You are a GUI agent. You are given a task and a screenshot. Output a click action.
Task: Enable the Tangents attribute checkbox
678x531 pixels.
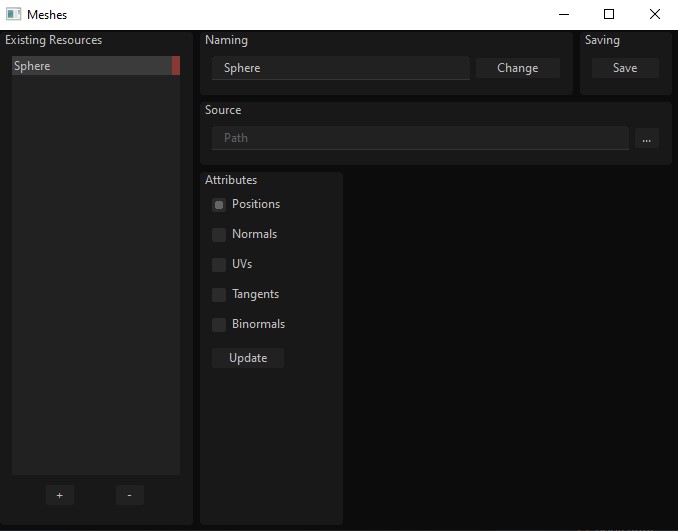pyautogui.click(x=219, y=294)
